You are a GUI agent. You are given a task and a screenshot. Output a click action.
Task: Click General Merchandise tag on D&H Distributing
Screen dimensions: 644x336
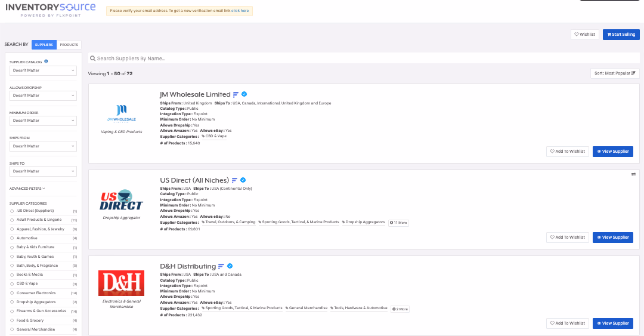click(306, 308)
